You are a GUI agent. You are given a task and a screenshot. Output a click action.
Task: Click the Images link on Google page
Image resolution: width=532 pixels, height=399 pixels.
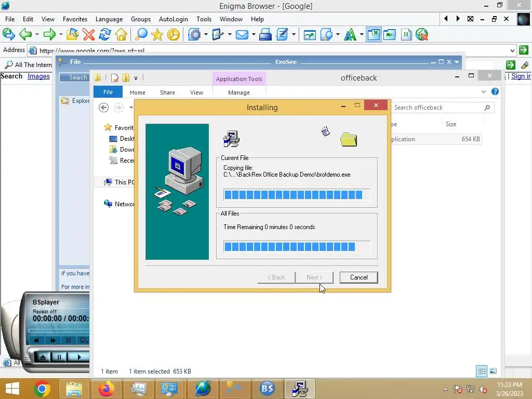point(38,76)
